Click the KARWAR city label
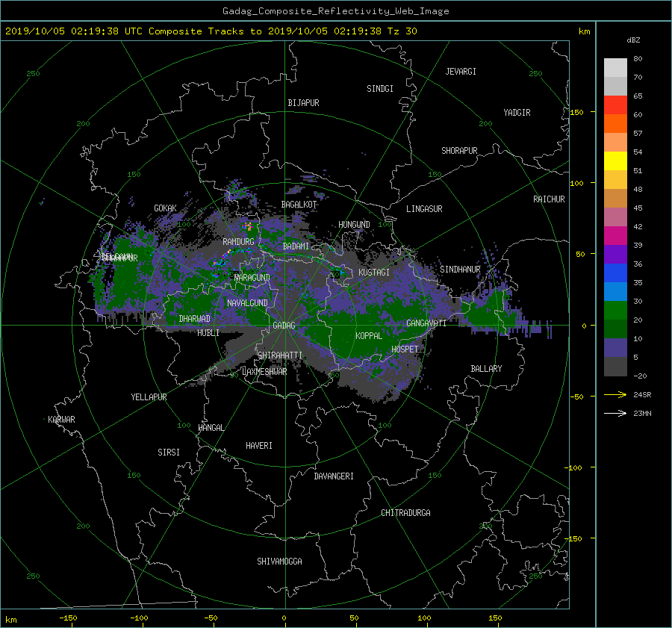This screenshot has width=672, height=628. tap(62, 419)
